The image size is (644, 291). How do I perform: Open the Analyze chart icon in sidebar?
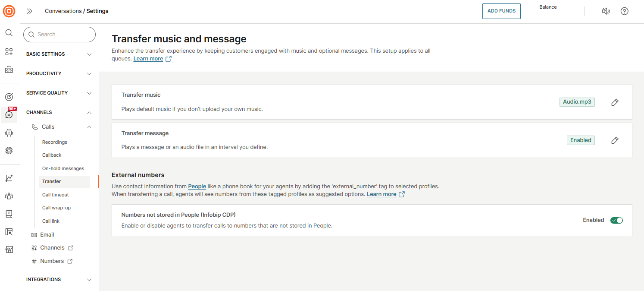[9, 178]
